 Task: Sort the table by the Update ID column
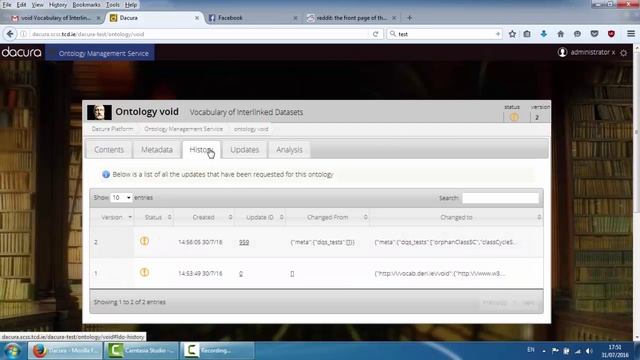click(260, 217)
